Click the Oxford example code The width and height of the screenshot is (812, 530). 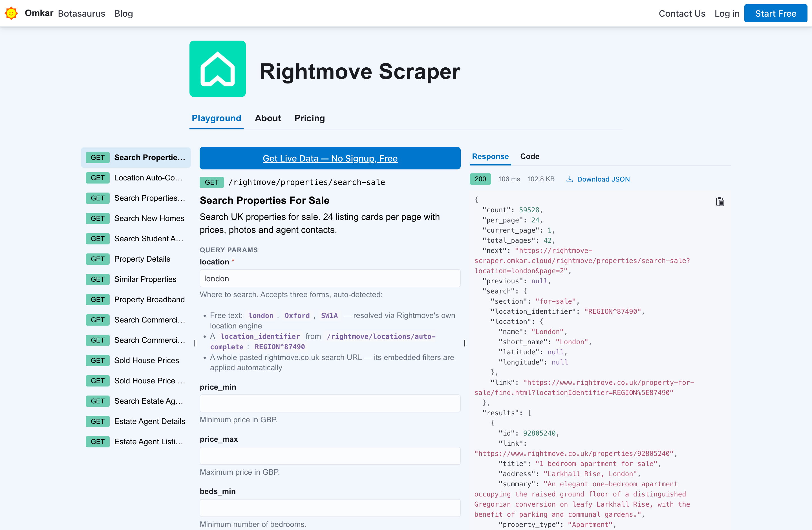tap(297, 315)
